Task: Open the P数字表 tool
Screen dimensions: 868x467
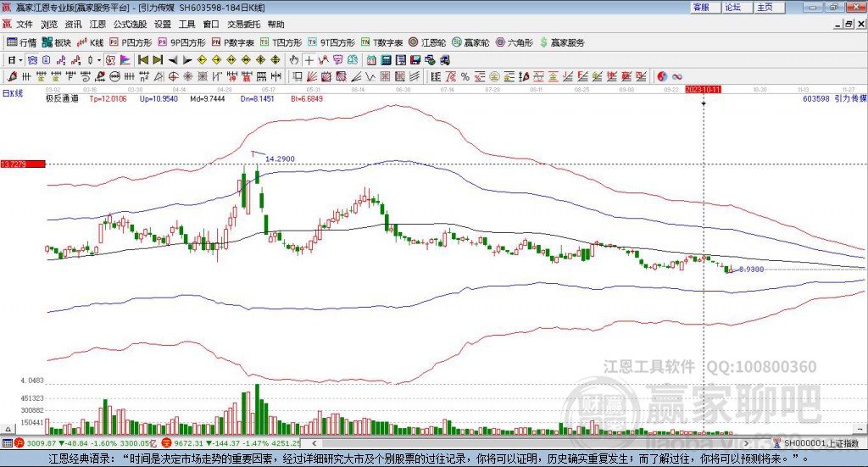Action: click(233, 42)
